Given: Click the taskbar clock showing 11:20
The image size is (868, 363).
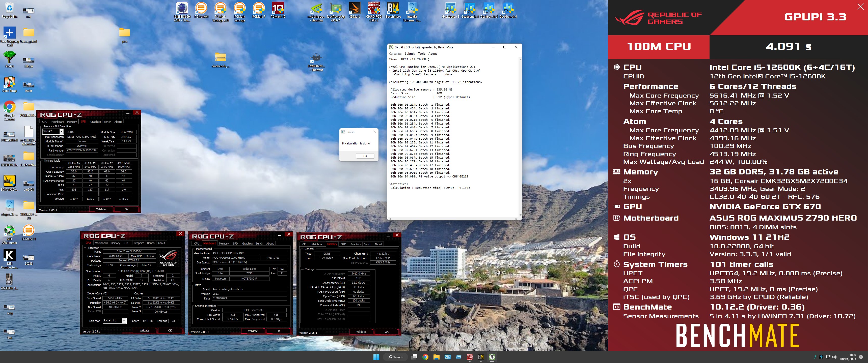Looking at the screenshot, I should point(848,357).
